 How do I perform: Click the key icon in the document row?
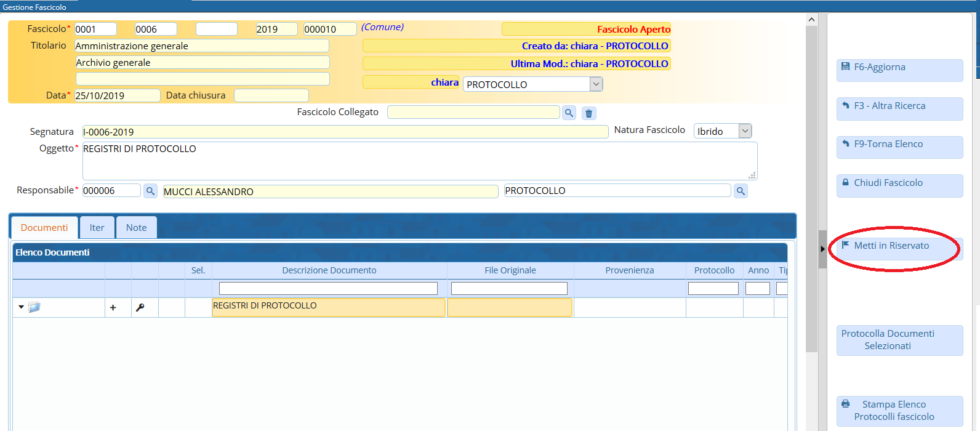[x=140, y=307]
